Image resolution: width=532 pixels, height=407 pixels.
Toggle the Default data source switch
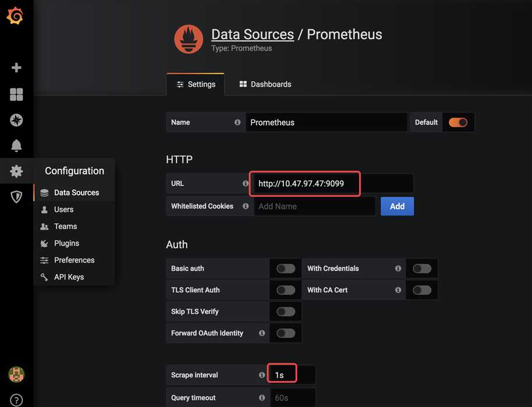point(458,122)
